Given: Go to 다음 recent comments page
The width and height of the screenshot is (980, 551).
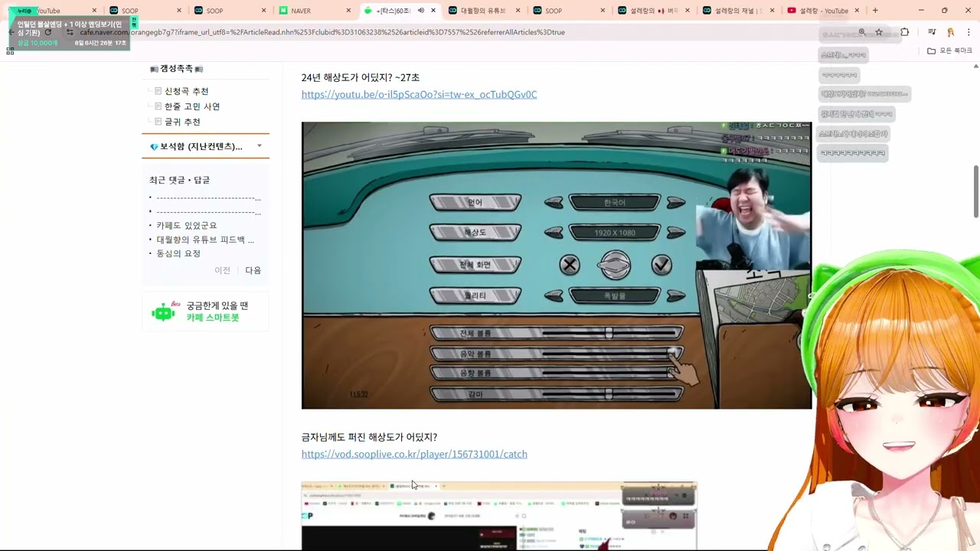Looking at the screenshot, I should tap(253, 270).
